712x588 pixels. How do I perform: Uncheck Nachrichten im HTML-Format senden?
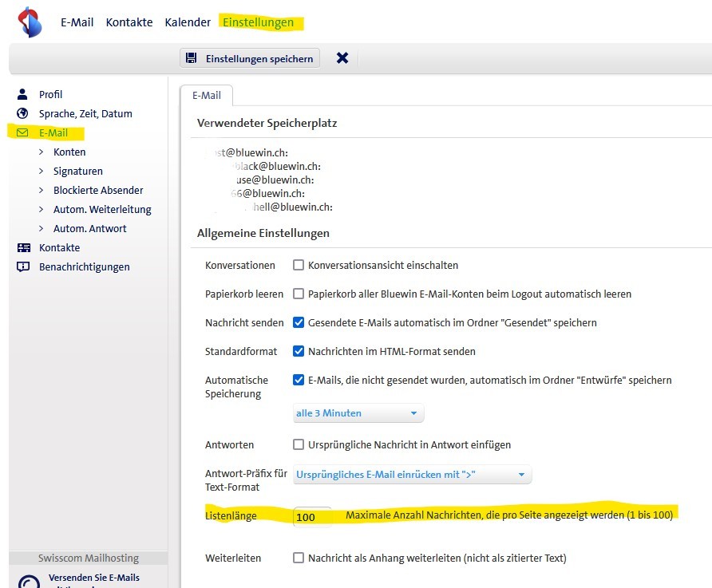click(x=299, y=351)
